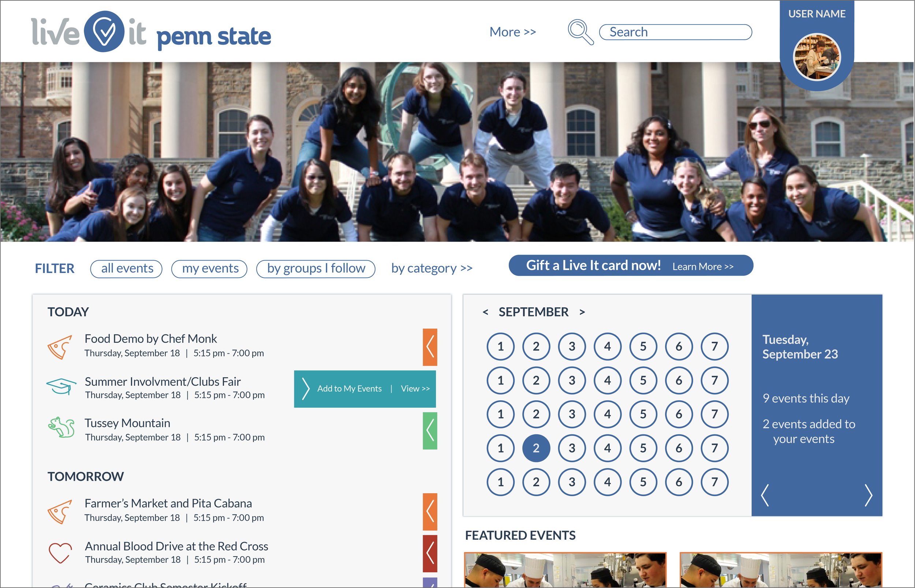Viewport: 915px width, 588px height.
Task: Expand red arrow tab for Annual Blood Drive
Action: point(430,553)
